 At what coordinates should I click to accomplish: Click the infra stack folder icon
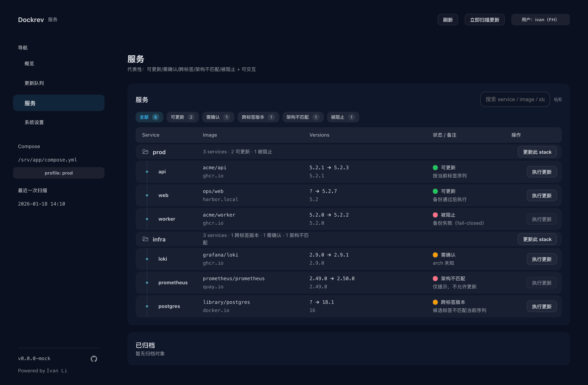(x=146, y=239)
